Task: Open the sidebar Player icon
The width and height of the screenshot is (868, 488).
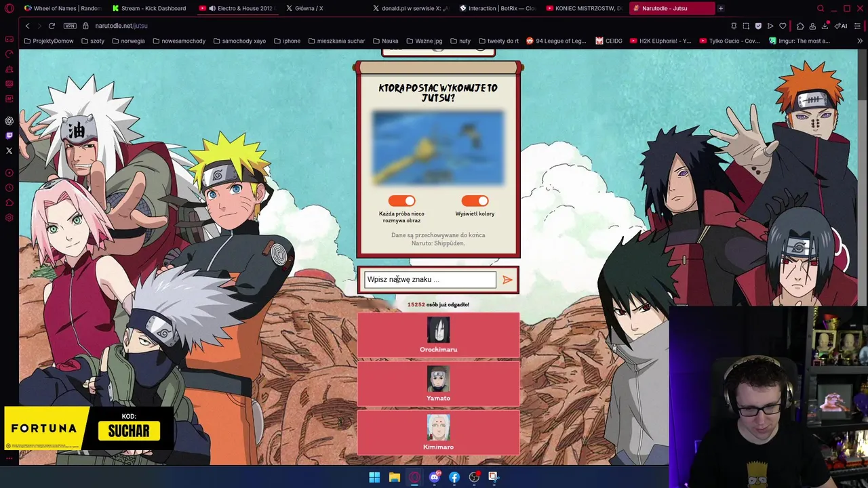Action: [x=9, y=173]
